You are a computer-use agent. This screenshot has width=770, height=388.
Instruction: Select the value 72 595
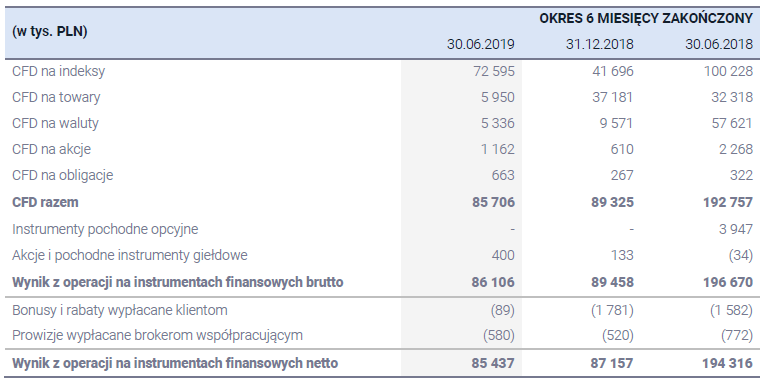494,71
